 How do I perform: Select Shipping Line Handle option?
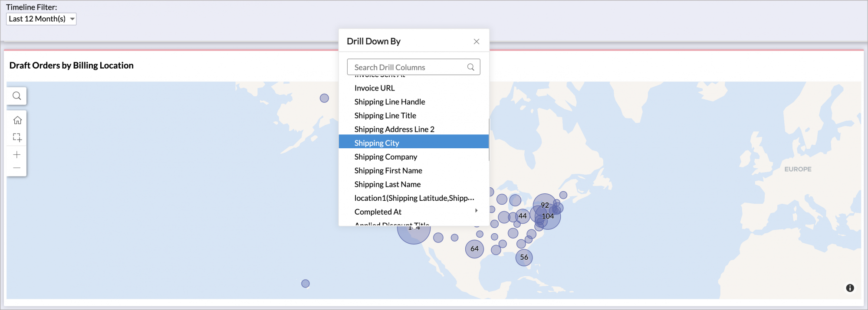389,102
